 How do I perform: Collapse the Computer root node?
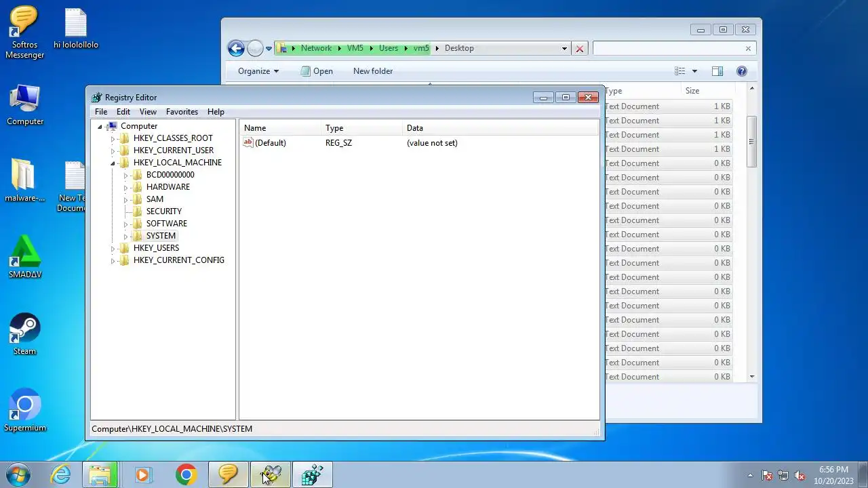click(100, 127)
